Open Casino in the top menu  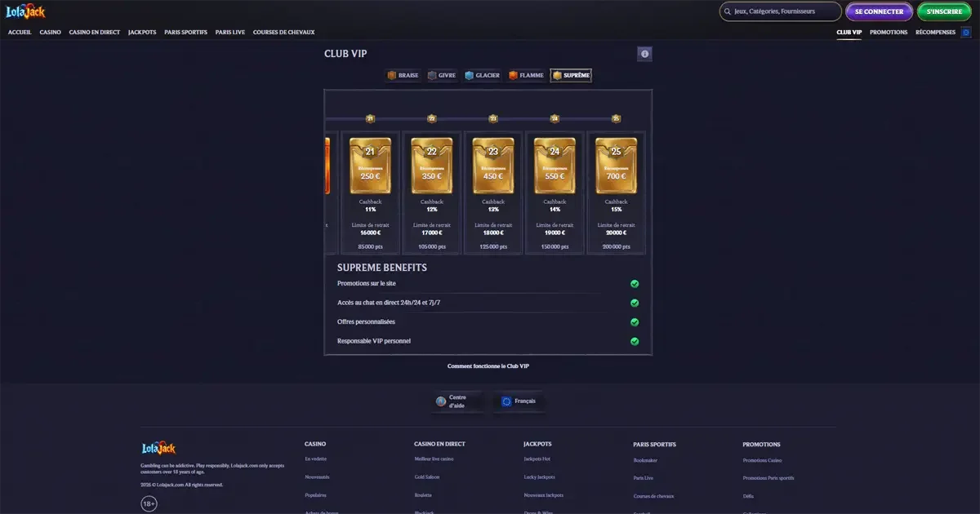pos(51,33)
